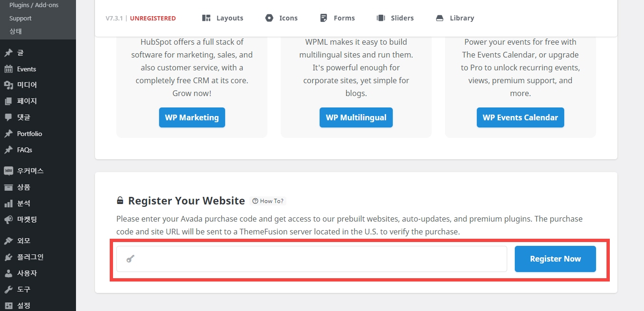Click the plug icon beside 플러그인
The width and height of the screenshot is (644, 311).
pos(9,257)
